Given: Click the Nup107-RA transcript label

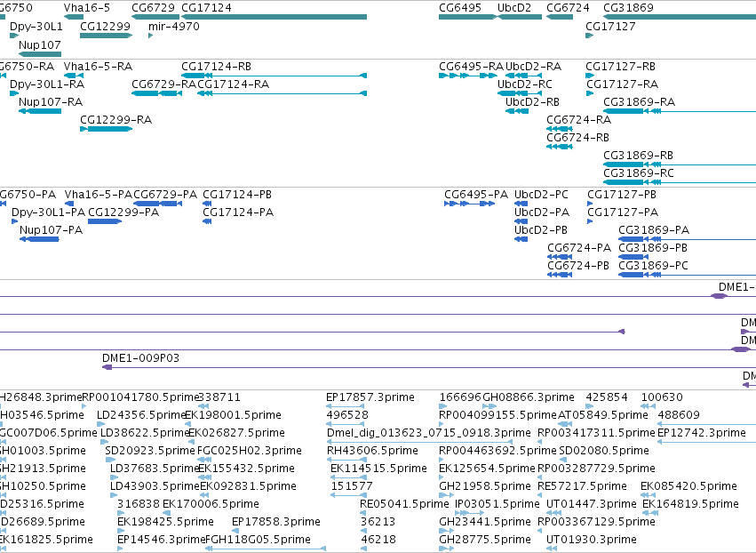Looking at the screenshot, I should pyautogui.click(x=51, y=102).
